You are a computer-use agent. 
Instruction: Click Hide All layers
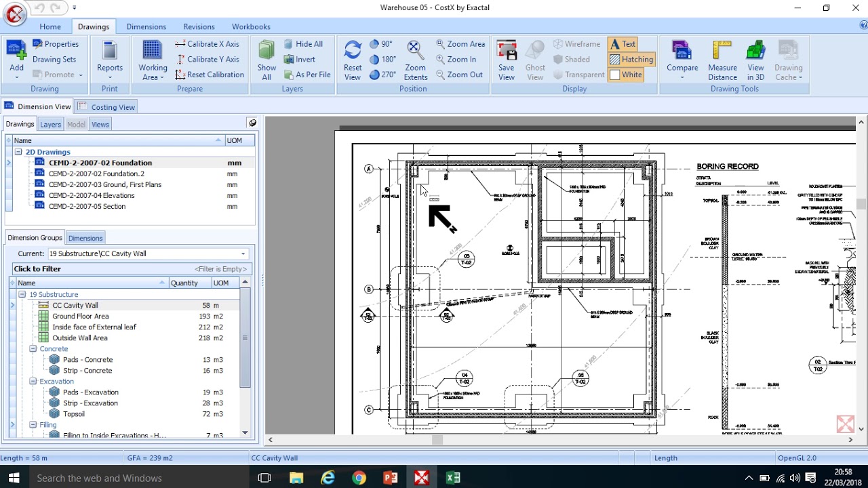pyautogui.click(x=303, y=44)
